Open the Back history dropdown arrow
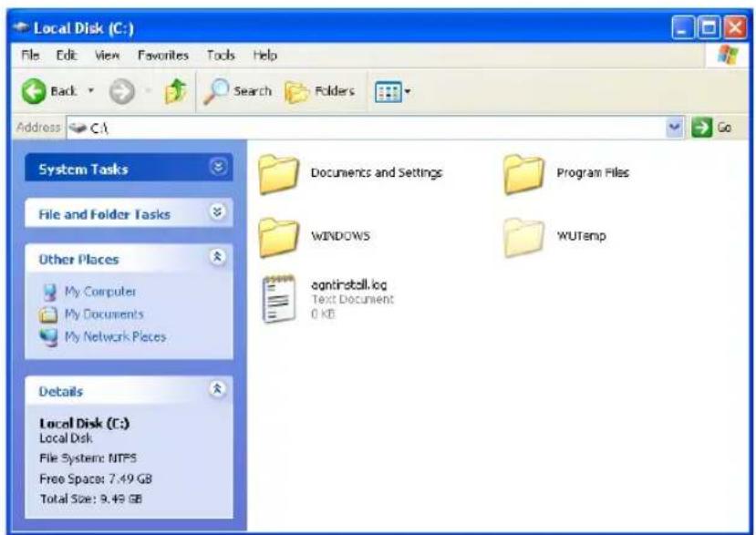Viewport: 756px width, 535px height. (90, 90)
